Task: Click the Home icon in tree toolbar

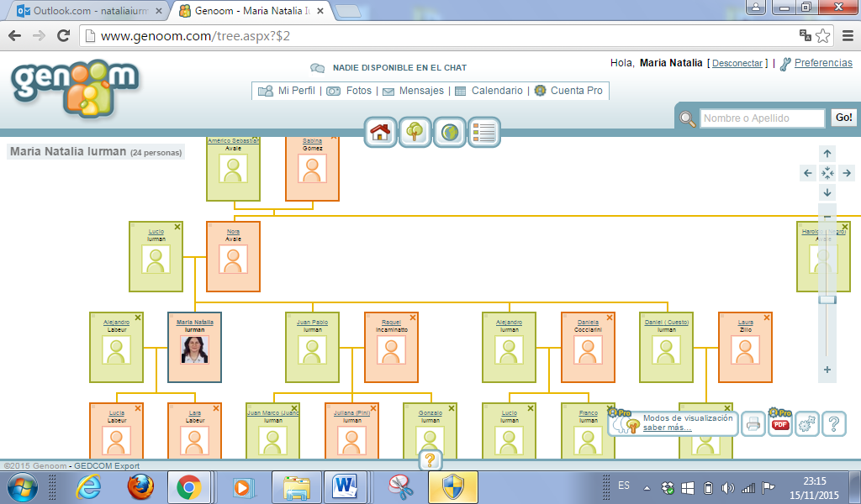Action: point(380,133)
